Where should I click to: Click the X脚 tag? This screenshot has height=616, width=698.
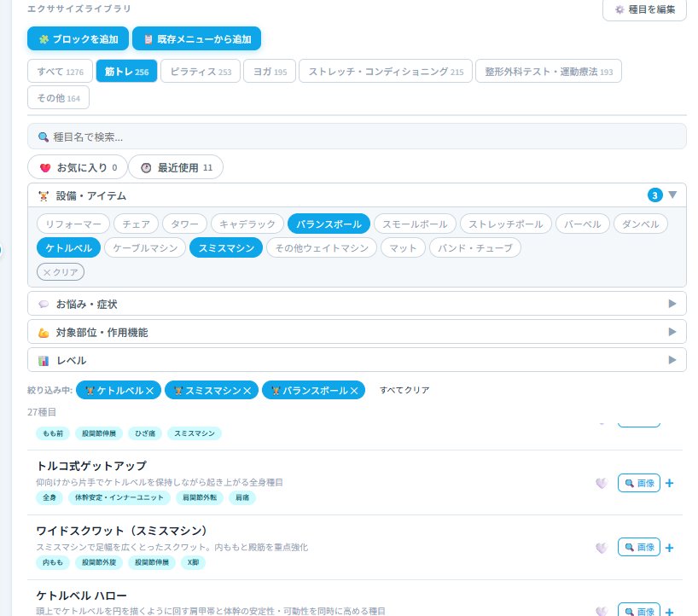[193, 562]
